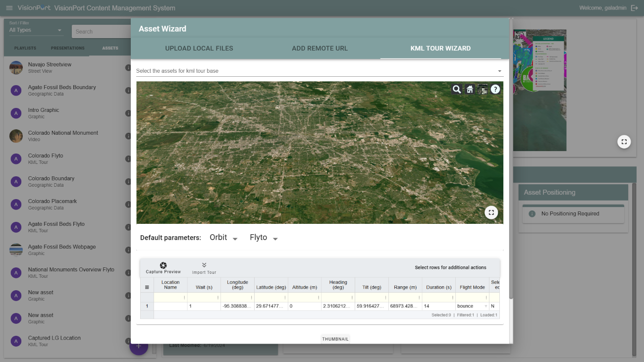Screen dimensions: 644x362
Task: Expand the kml tour base assets dropdown
Action: 499,71
